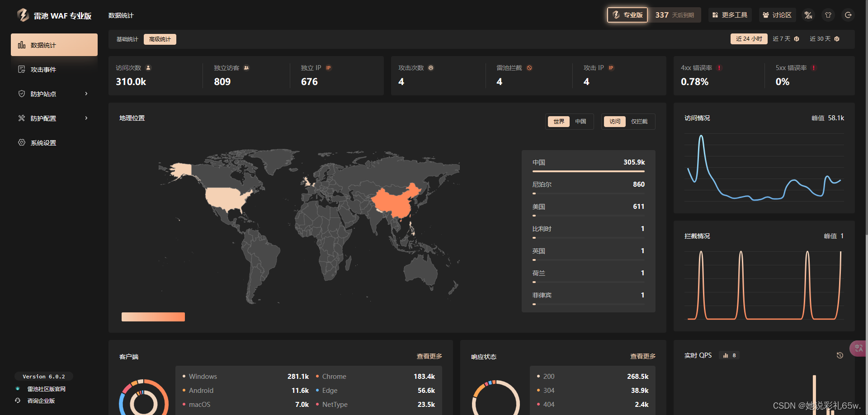This screenshot has height=415, width=868.
Task: Click the 专业版 edition button
Action: pyautogui.click(x=627, y=15)
